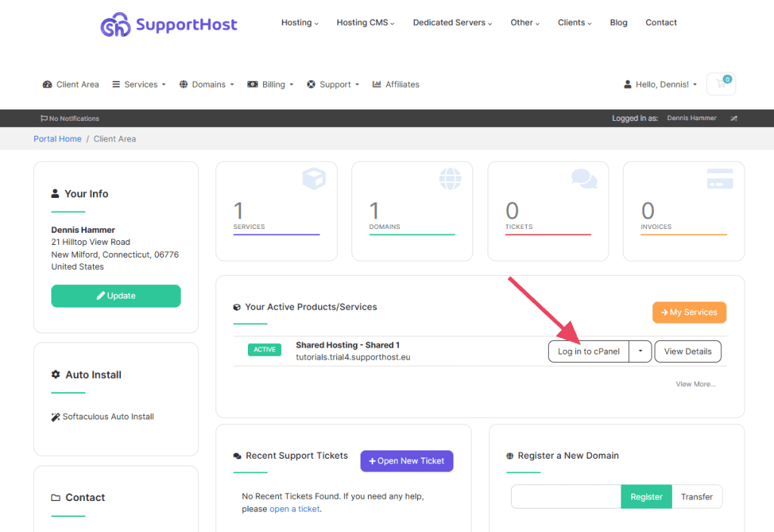Click 'Logged in as:' label in dark bar

click(635, 119)
